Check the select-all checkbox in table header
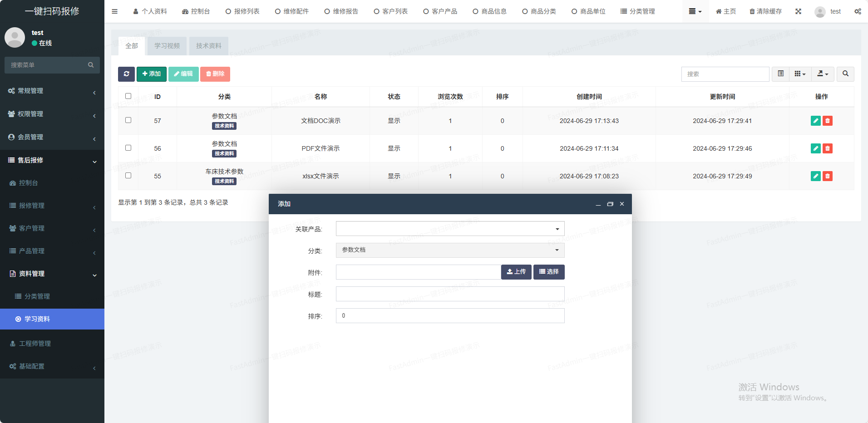This screenshot has height=423, width=868. point(128,96)
